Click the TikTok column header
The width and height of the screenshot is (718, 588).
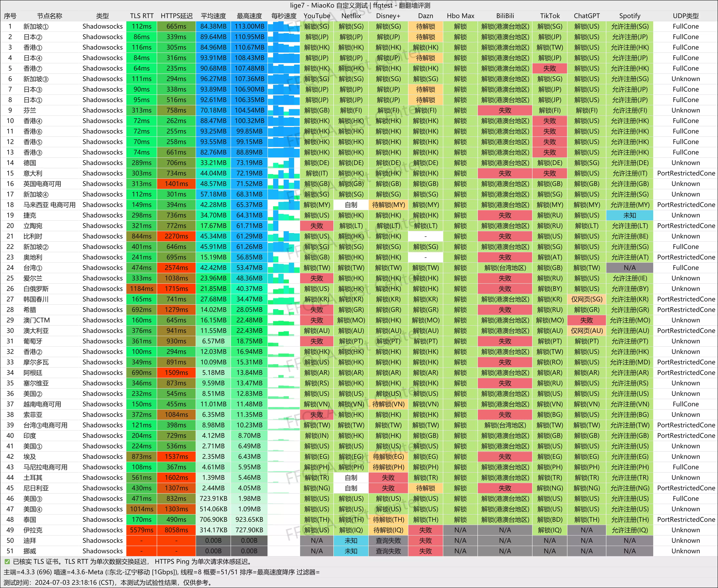coord(550,16)
